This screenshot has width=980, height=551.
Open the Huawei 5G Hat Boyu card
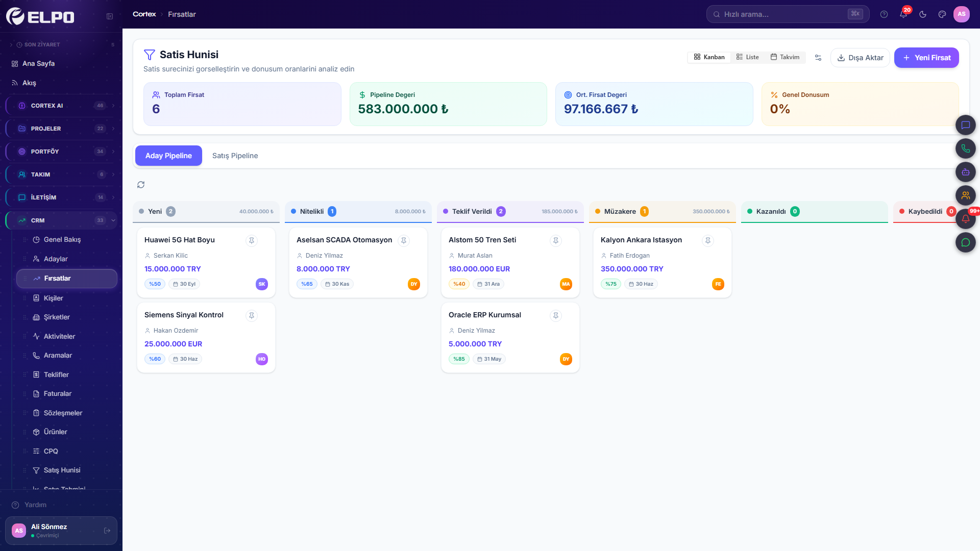click(206, 263)
